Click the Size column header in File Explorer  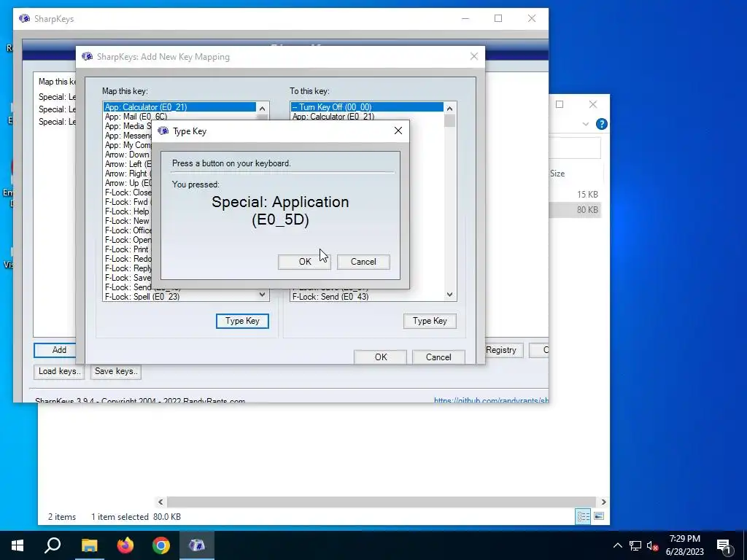557,174
